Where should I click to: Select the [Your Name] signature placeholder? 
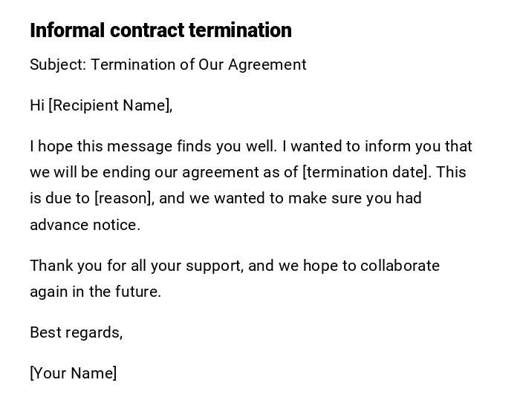[73, 373]
